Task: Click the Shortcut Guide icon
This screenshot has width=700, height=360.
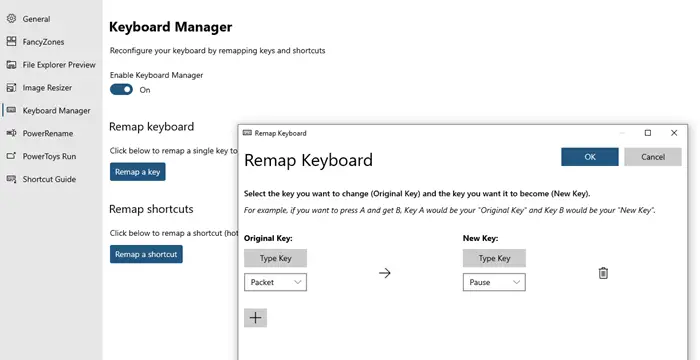Action: click(12, 179)
